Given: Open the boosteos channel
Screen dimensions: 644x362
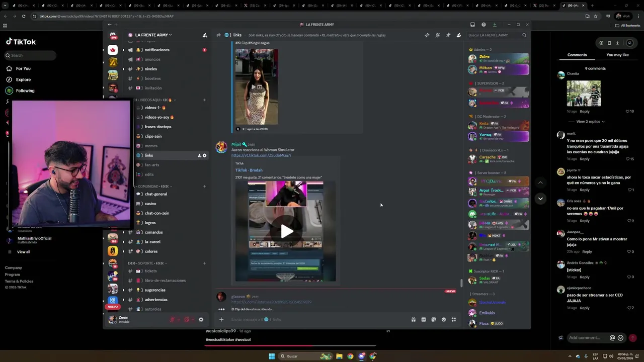Looking at the screenshot, I should (x=153, y=78).
